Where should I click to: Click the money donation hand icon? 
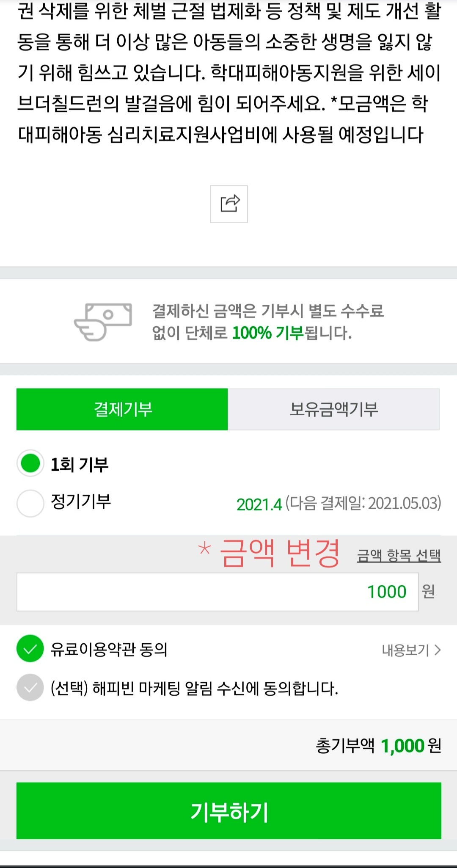click(103, 322)
